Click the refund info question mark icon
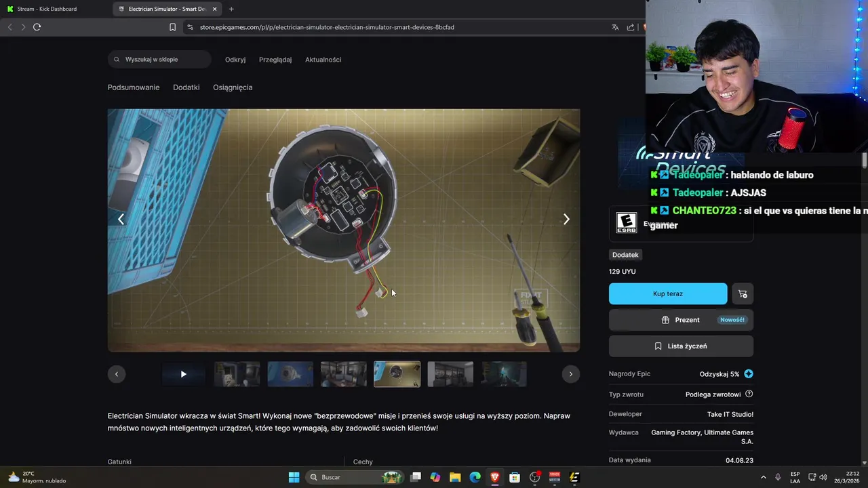 [x=749, y=394]
